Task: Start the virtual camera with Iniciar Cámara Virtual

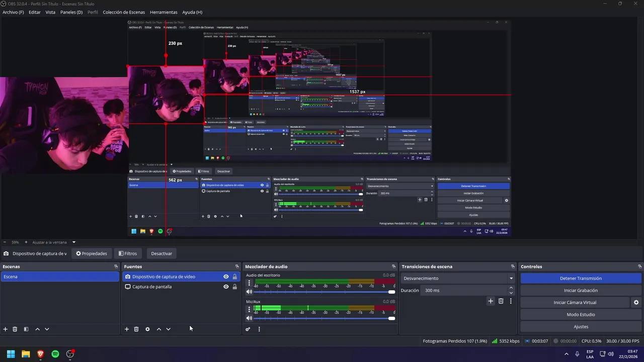Action: click(575, 303)
